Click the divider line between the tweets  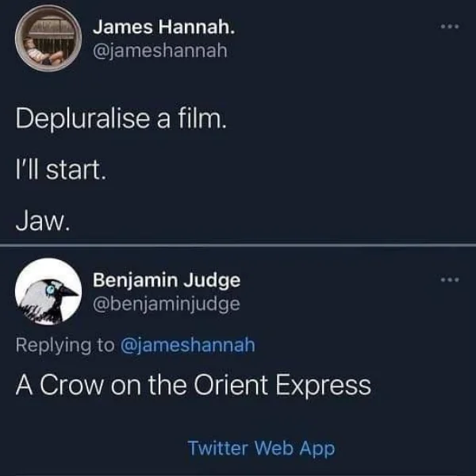tap(238, 245)
